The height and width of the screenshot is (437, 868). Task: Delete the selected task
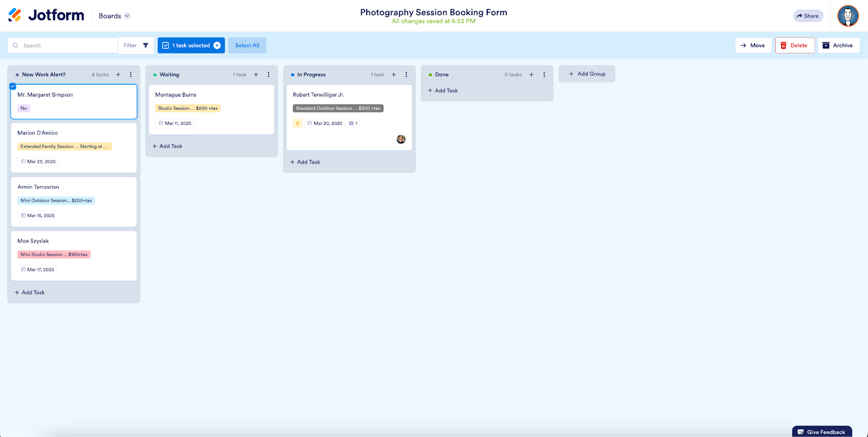(794, 46)
